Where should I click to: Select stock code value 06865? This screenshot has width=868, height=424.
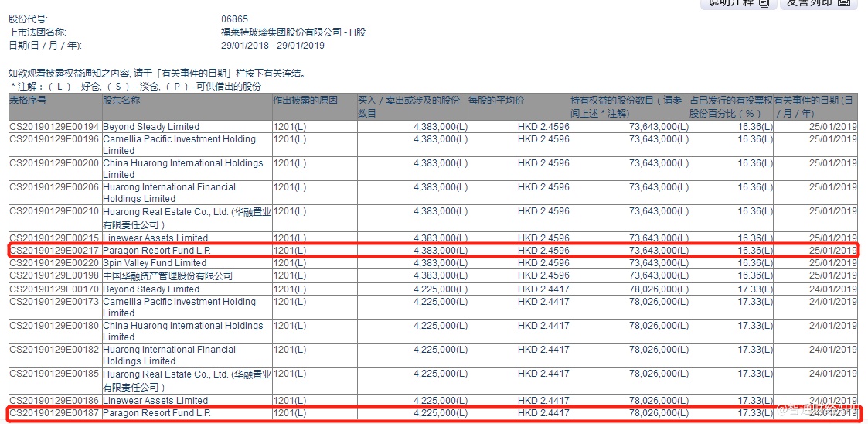tap(235, 20)
